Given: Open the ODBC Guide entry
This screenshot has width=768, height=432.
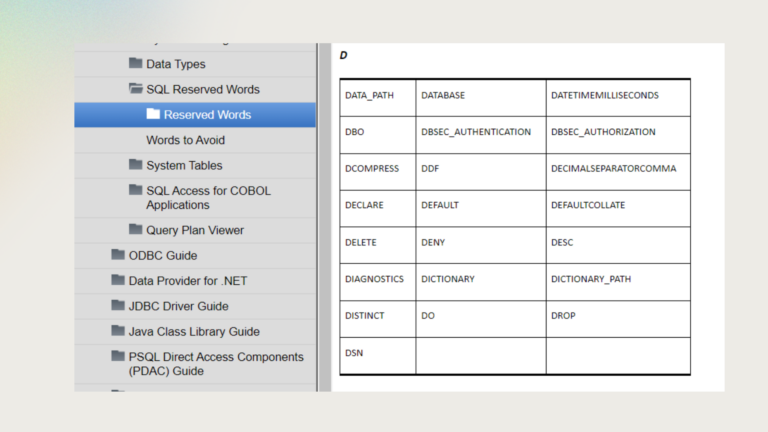Looking at the screenshot, I should coord(163,255).
